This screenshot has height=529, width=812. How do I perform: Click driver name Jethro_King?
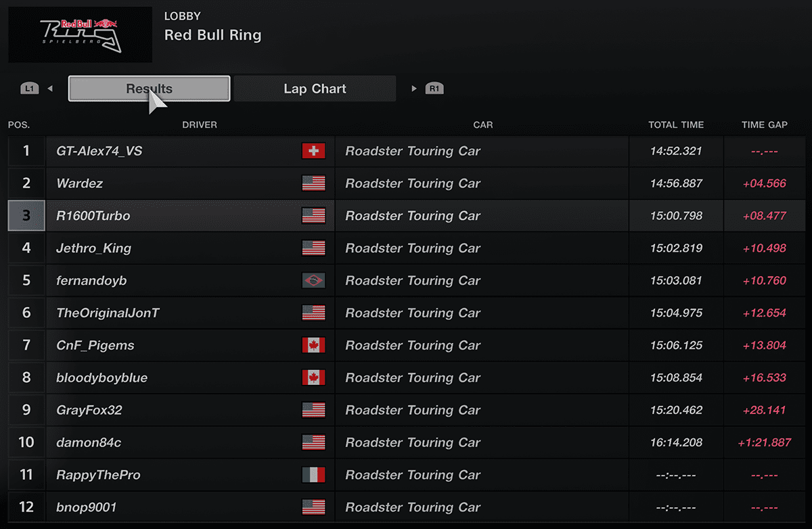(94, 248)
